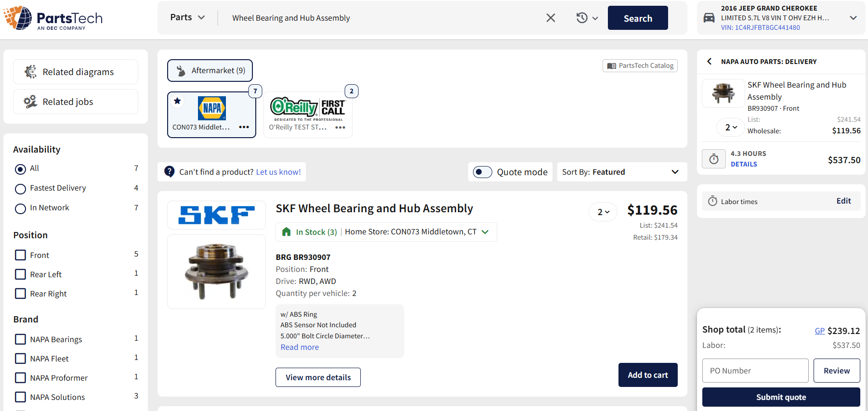
Task: Select the O'Reilly First Call supplier
Action: (307, 110)
